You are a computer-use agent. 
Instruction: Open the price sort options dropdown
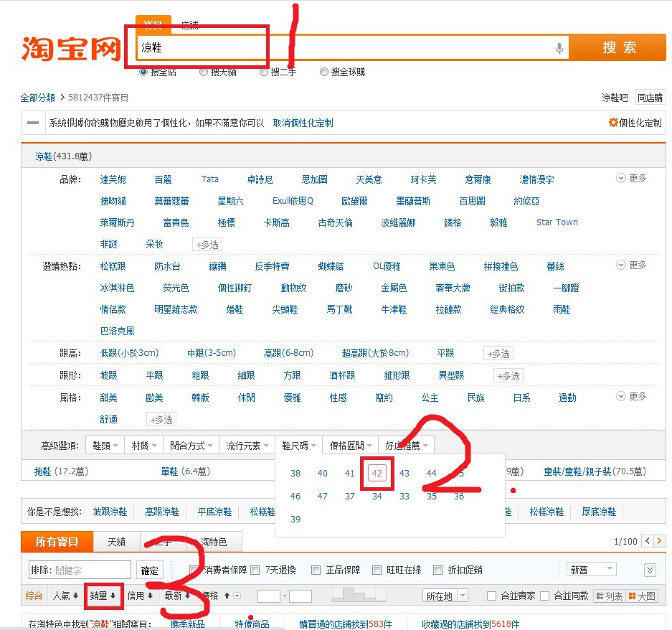237,596
